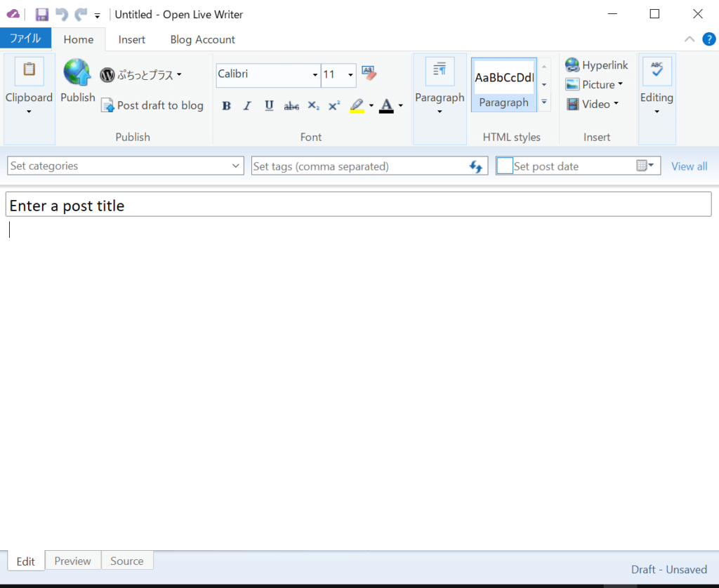Open the Calibri font family dropdown
Screen dimensions: 719x588
314,75
